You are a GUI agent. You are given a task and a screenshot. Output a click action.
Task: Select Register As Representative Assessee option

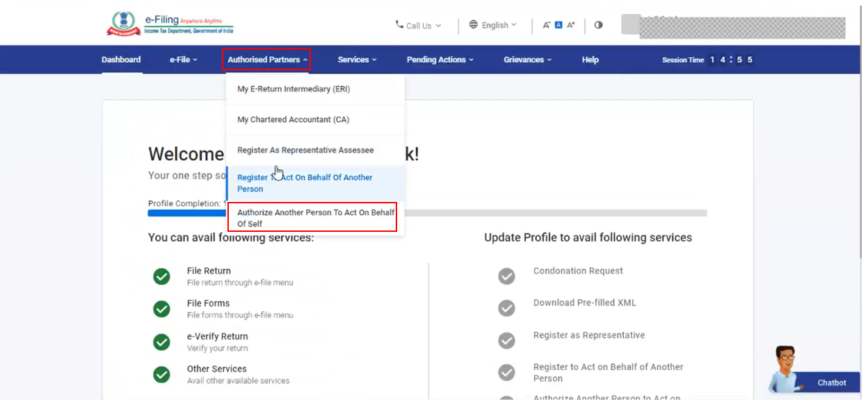tap(305, 150)
